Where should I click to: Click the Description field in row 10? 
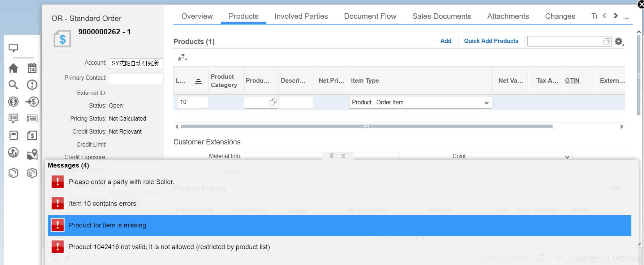pyautogui.click(x=296, y=102)
